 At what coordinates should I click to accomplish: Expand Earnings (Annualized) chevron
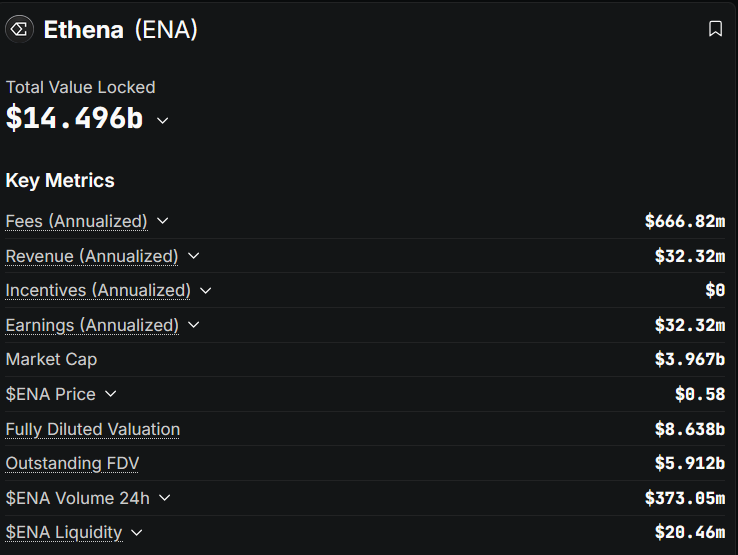[x=194, y=325]
